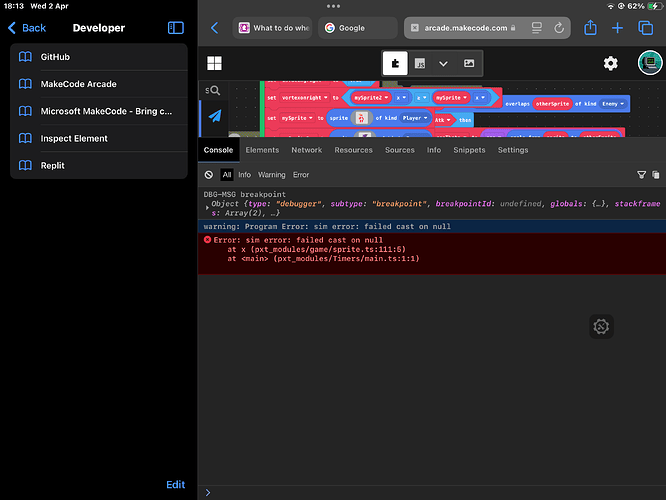
Task: Select the Sources inspector tab
Action: [400, 150]
